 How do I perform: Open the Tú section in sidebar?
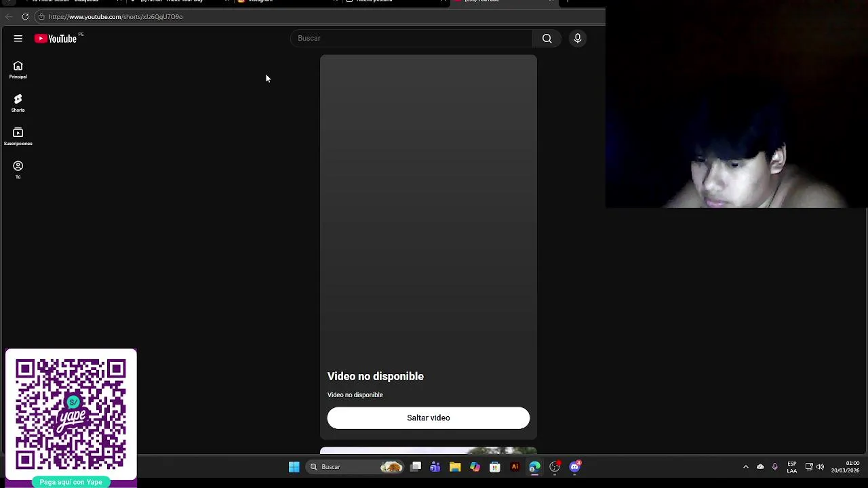coord(18,169)
